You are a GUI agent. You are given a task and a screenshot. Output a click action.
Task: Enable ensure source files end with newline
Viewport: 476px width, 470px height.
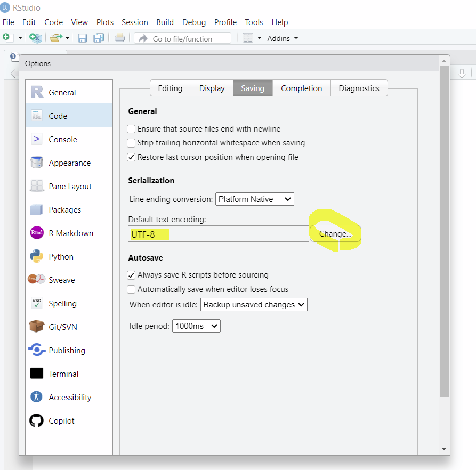point(131,129)
